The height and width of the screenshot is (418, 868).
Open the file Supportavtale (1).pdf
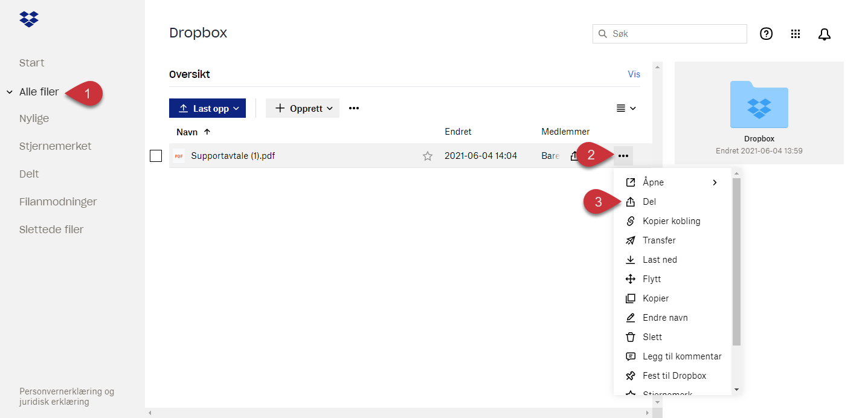(233, 156)
